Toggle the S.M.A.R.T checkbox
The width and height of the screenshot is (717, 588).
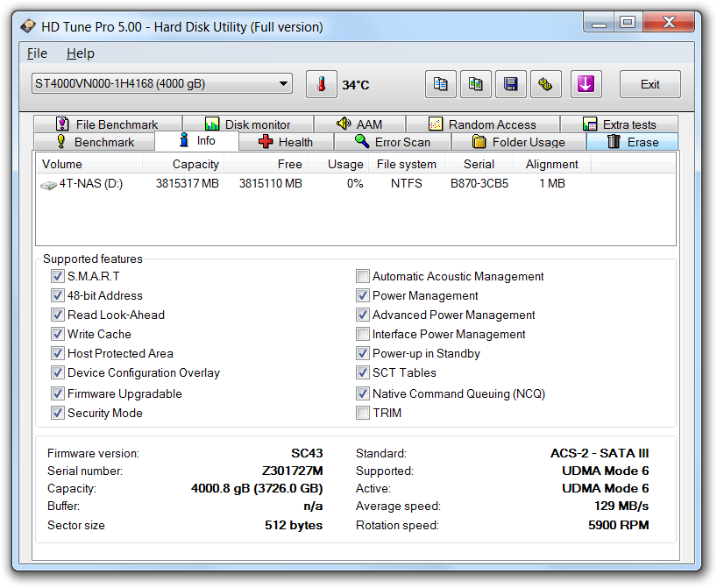click(58, 277)
